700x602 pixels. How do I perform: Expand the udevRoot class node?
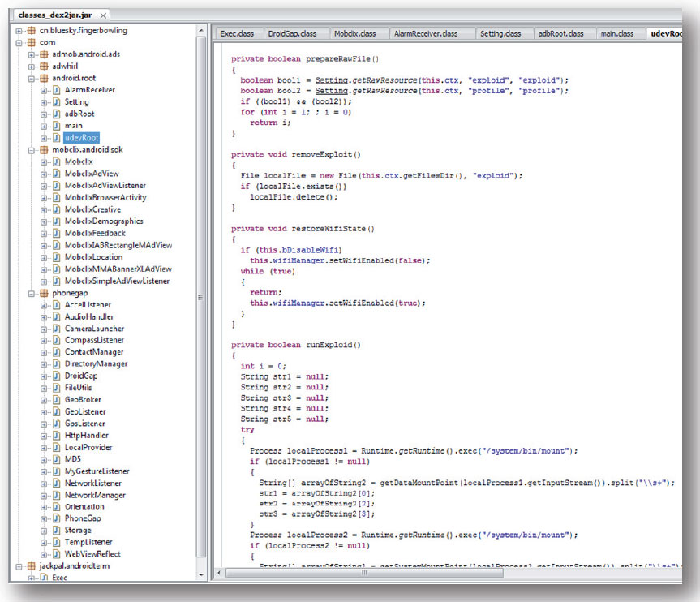(x=44, y=138)
